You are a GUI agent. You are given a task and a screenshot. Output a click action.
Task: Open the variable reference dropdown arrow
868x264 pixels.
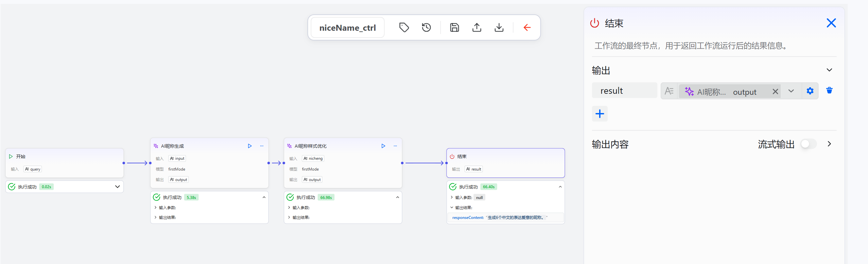point(791,91)
